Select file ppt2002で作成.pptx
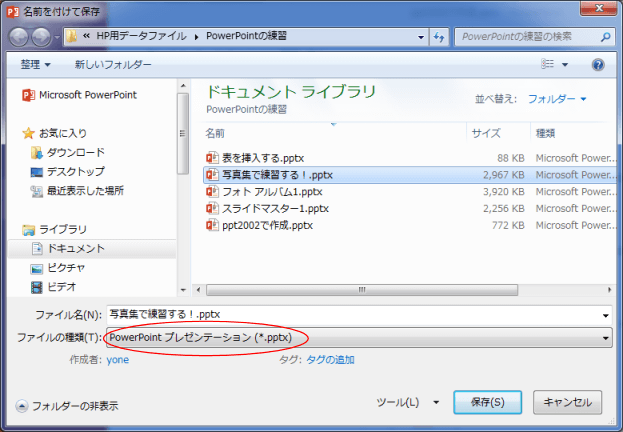The height and width of the screenshot is (432, 623). click(x=409, y=225)
